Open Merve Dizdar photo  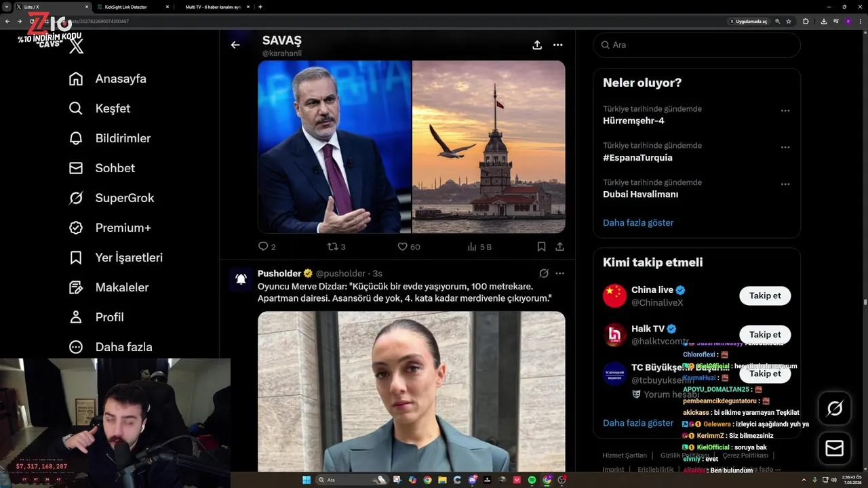click(412, 391)
